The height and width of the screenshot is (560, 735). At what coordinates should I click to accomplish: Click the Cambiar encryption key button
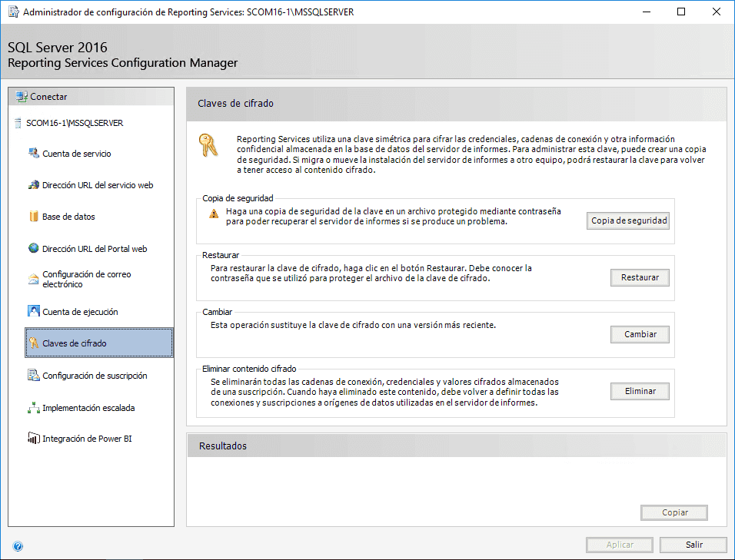(x=640, y=334)
